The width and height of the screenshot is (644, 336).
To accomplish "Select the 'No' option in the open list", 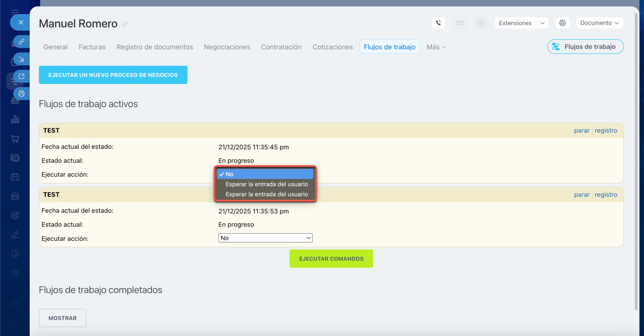I will 265,174.
